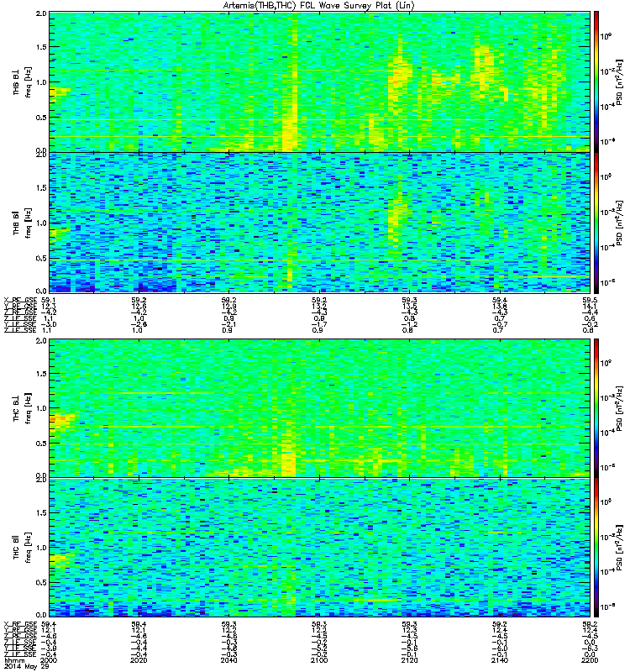The width and height of the screenshot is (630, 672).
Task: Click the '59.5' X_RE_GSE value under THB panels
Action: (590, 300)
